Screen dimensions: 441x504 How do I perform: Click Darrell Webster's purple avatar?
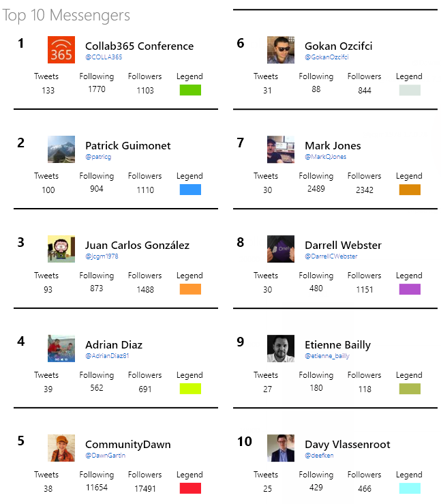click(x=281, y=249)
